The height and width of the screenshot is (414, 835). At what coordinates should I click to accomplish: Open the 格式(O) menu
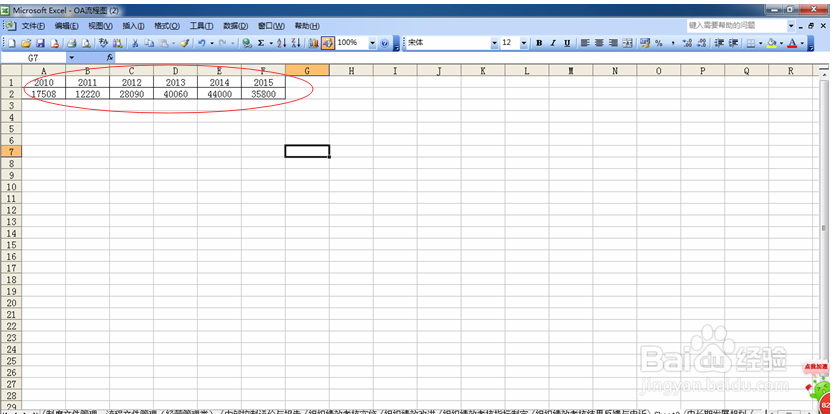[167, 26]
